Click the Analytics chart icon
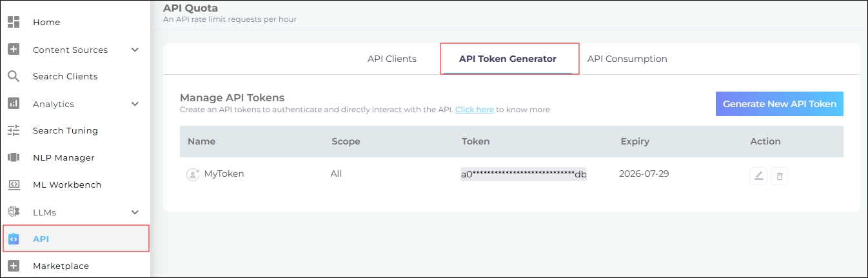The width and height of the screenshot is (868, 278). click(14, 104)
